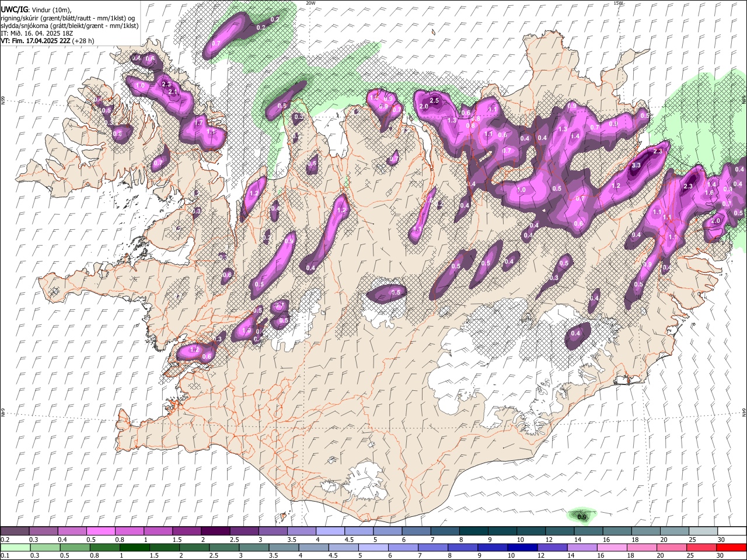The height and width of the screenshot is (560, 747).
Task: Click the 'slydda/snjókoma' line in the title box
Action: pyautogui.click(x=69, y=26)
